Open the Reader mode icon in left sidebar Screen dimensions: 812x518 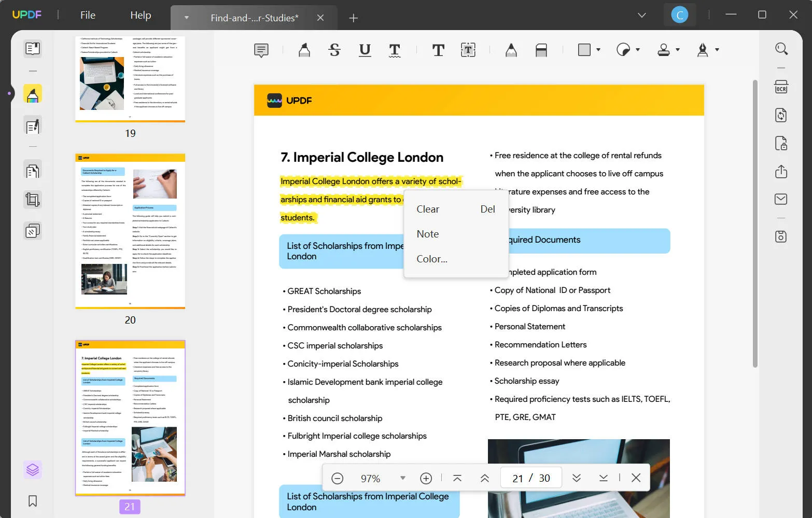point(33,49)
